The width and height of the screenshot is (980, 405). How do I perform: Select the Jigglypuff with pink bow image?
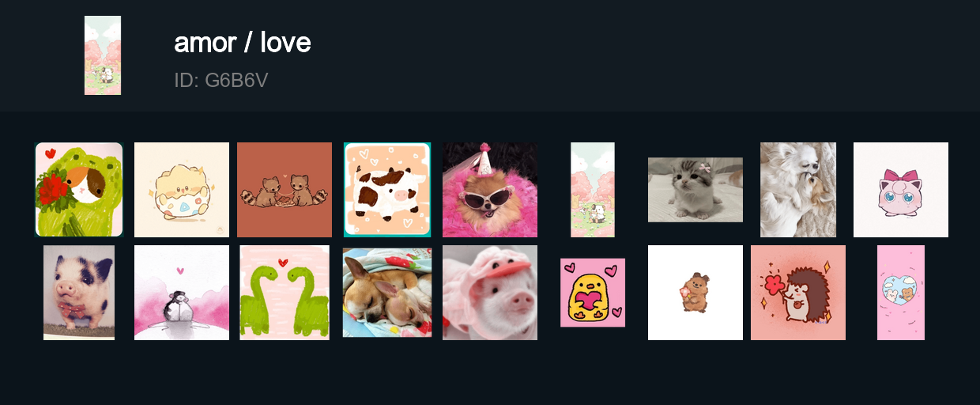click(x=901, y=190)
